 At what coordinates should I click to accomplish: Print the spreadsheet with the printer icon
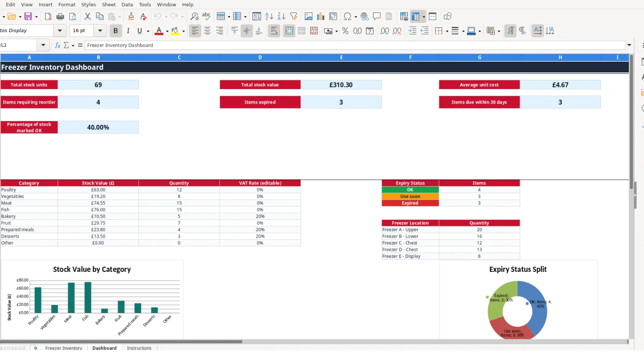(x=59, y=17)
